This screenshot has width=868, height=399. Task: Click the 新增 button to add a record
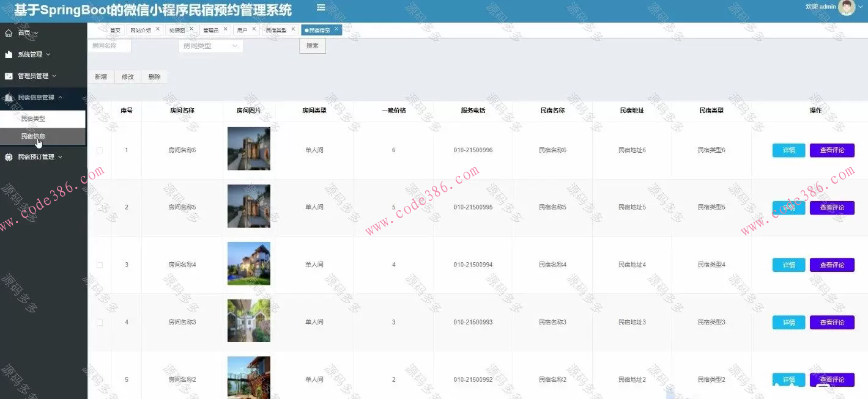coord(100,76)
